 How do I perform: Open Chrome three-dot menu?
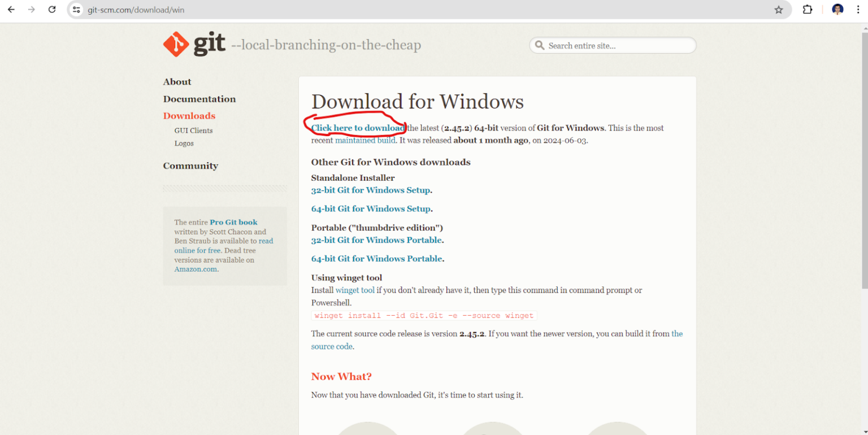(858, 10)
